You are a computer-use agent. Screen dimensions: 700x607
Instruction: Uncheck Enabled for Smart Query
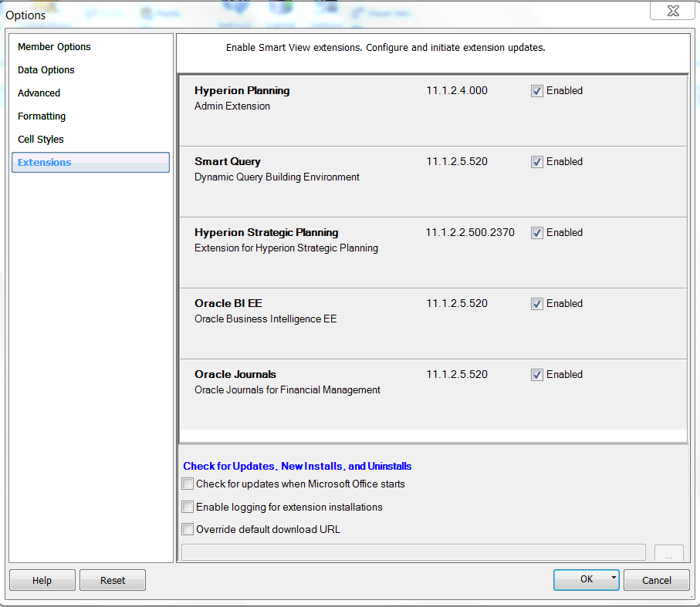pyautogui.click(x=536, y=162)
